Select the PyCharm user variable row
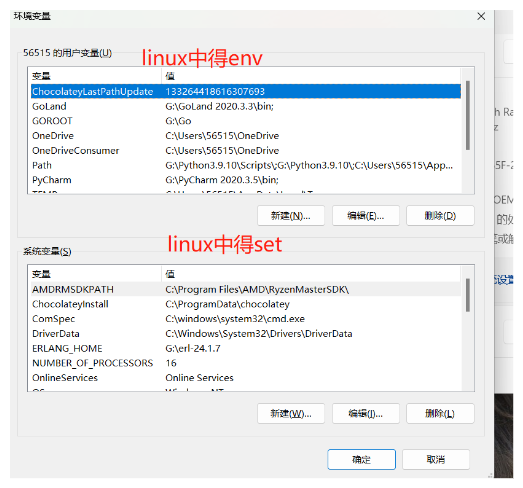Image resolution: width=523 pixels, height=488 pixels. (246, 180)
